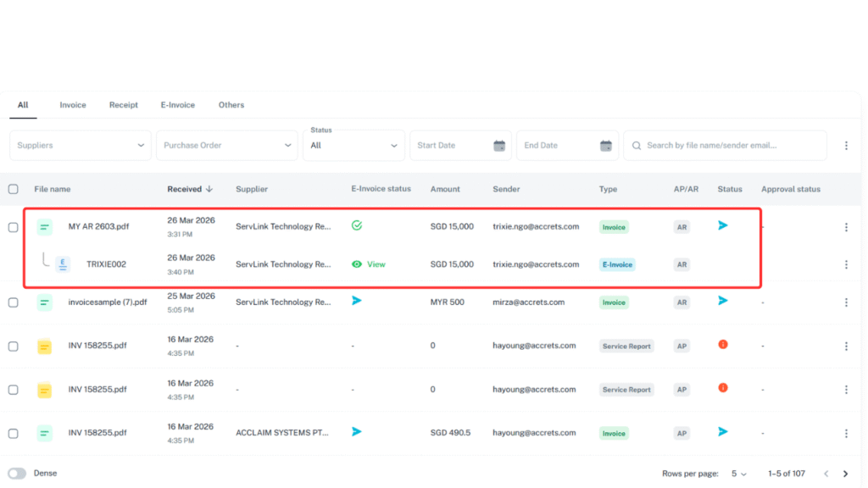The height and width of the screenshot is (488, 868).
Task: Click the E-Invoice document icon beside TRIXIE002
Action: tap(63, 264)
